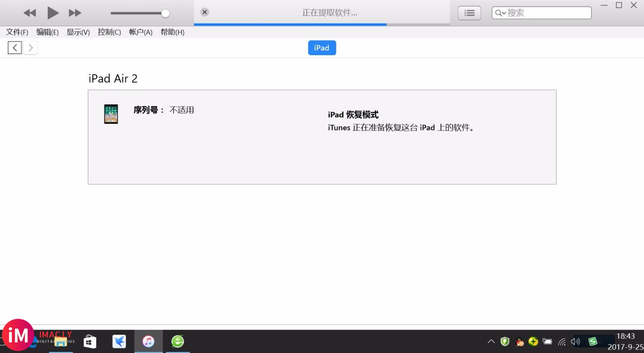644x353 pixels.
Task: Click the 序列号 label
Action: pyautogui.click(x=149, y=110)
